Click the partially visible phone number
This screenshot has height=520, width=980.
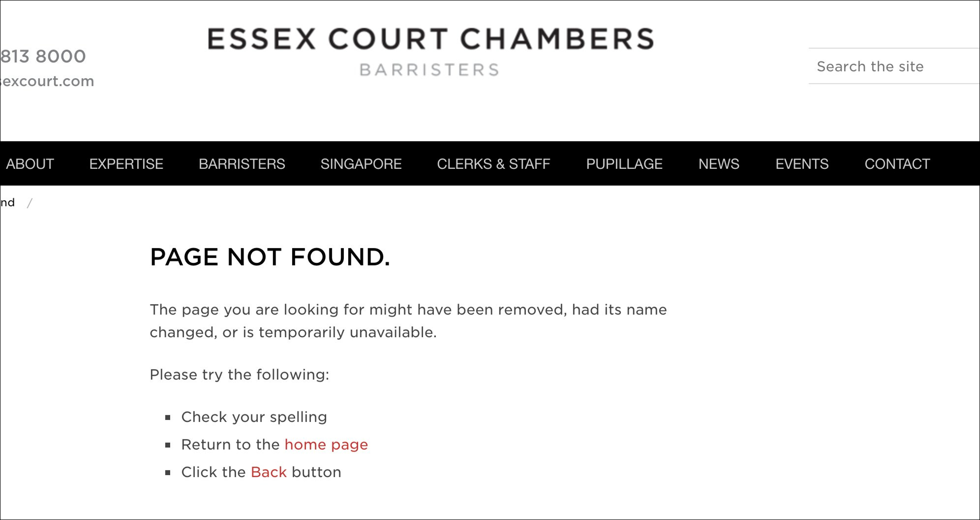tap(43, 56)
